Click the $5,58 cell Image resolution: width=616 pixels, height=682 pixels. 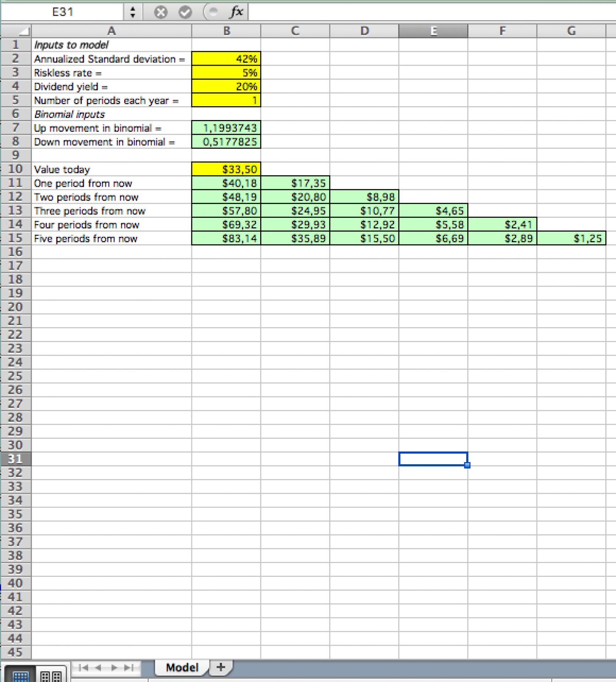433,224
